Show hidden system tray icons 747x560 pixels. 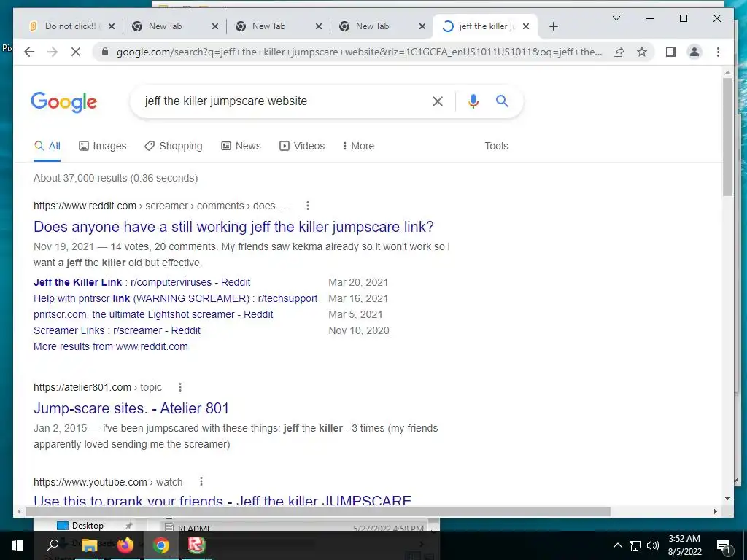[x=617, y=545]
